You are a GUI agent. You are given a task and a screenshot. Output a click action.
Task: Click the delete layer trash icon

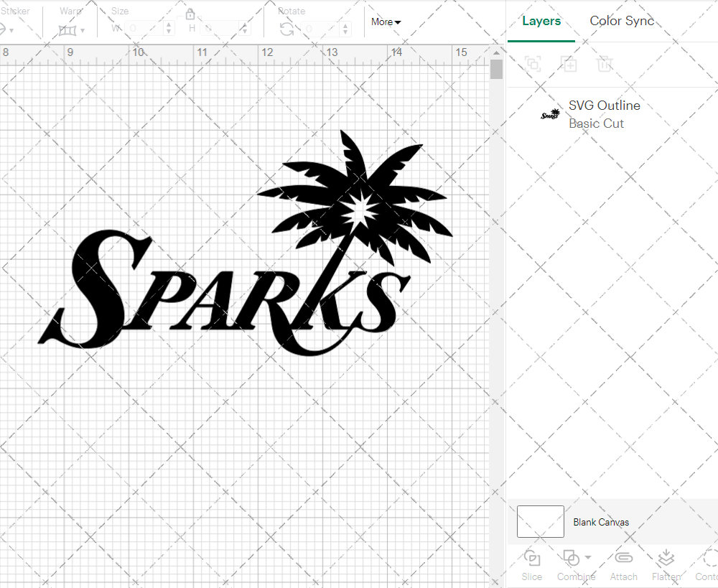pos(605,64)
